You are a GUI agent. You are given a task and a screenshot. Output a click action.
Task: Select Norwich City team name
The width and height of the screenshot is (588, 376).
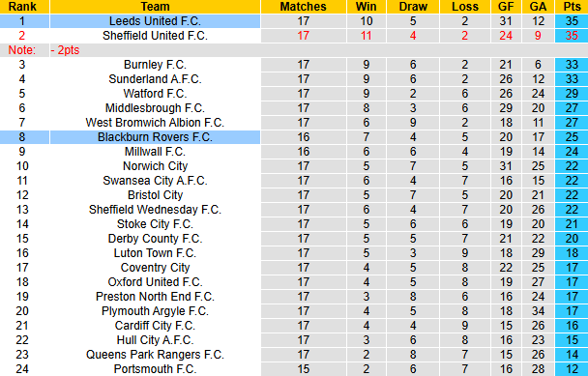(155, 166)
